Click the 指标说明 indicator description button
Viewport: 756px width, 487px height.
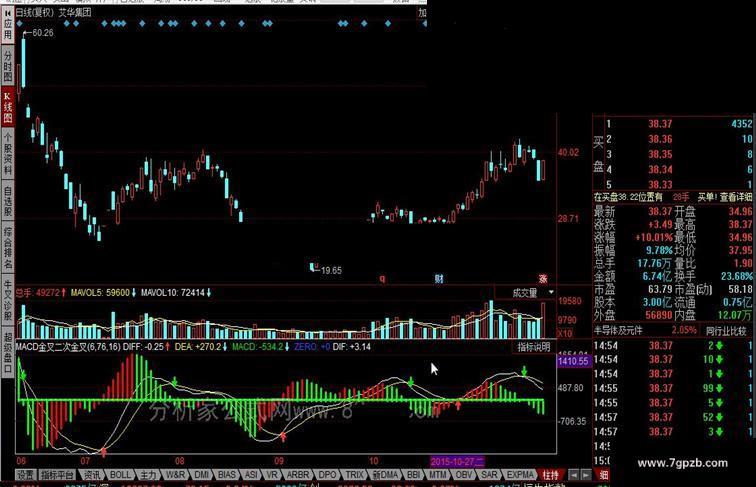tap(534, 347)
